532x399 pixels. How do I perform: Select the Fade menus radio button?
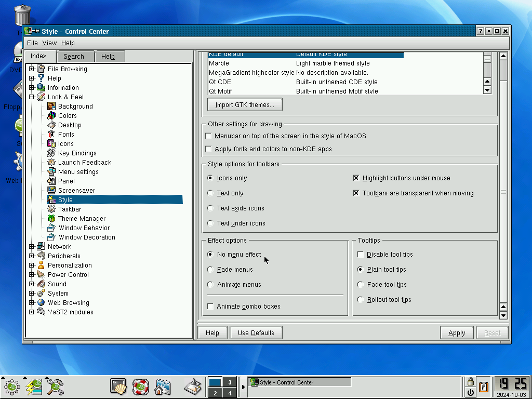(x=210, y=270)
